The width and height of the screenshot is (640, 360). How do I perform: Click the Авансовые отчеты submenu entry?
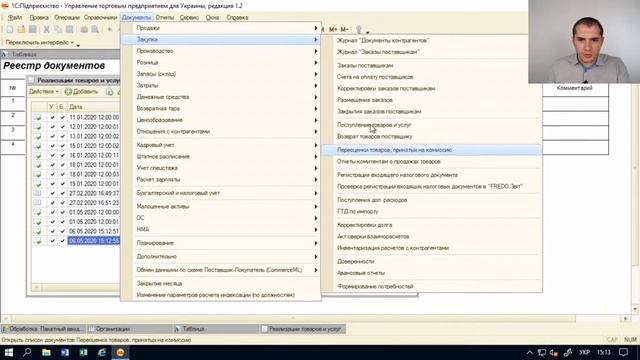click(432, 273)
